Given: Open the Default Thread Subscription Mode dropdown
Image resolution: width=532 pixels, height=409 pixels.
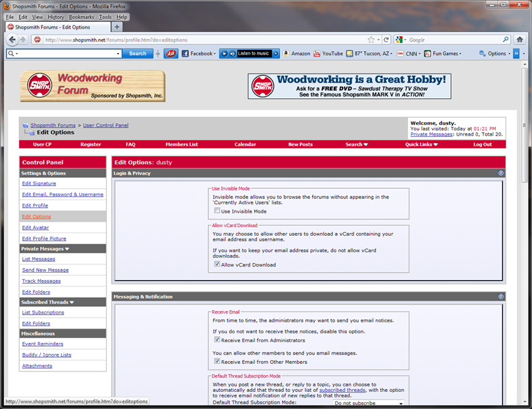Looking at the screenshot, I should coord(369,404).
